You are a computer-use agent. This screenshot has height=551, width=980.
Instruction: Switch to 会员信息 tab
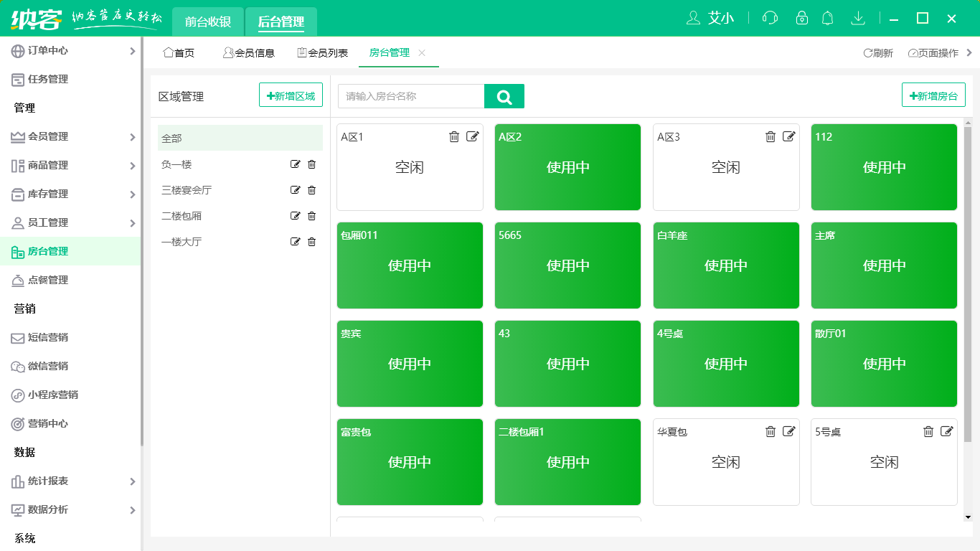pyautogui.click(x=248, y=53)
